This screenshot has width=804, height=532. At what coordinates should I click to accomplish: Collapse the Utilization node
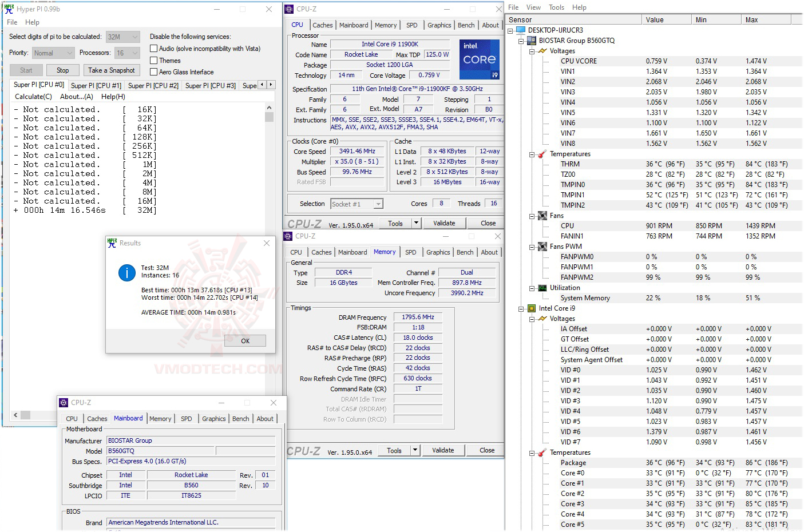[532, 288]
